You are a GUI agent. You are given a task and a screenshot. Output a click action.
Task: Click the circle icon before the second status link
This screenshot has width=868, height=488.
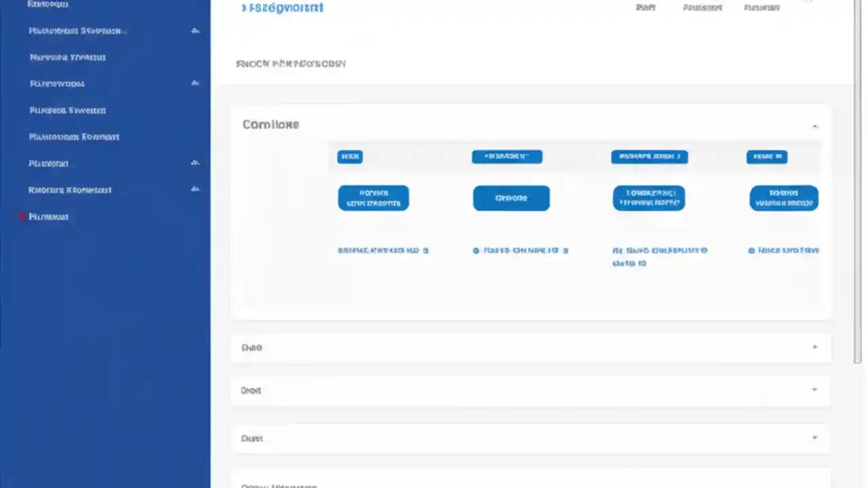[x=476, y=250]
